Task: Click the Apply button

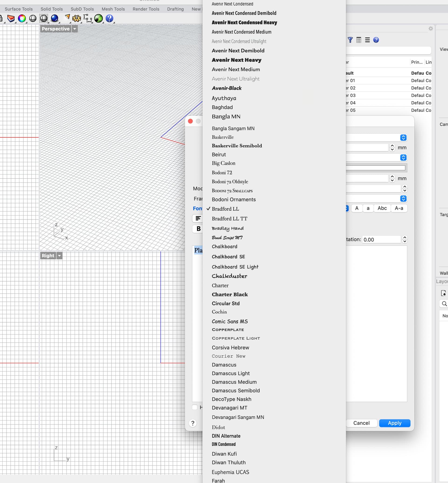Action: coord(394,423)
